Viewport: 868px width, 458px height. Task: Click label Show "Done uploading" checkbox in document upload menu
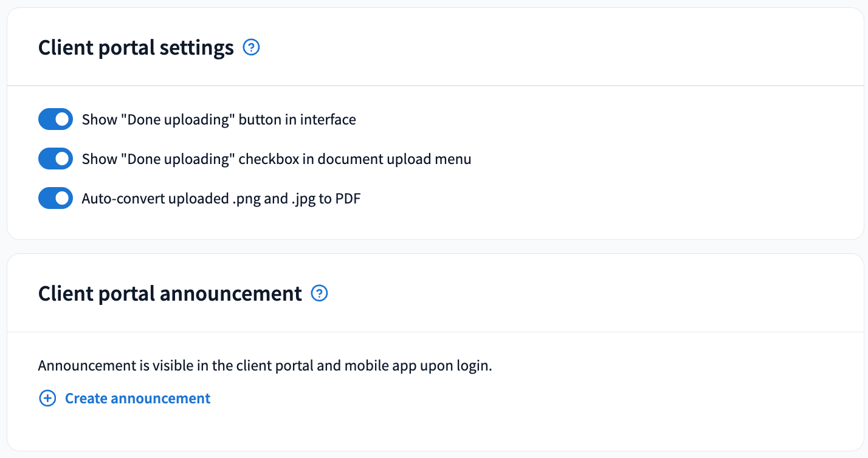[x=277, y=159]
